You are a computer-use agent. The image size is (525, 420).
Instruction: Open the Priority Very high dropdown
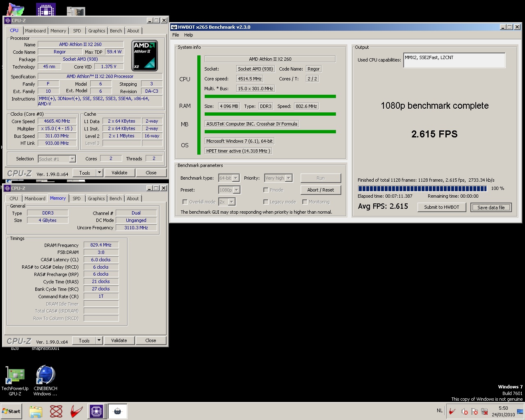point(278,178)
